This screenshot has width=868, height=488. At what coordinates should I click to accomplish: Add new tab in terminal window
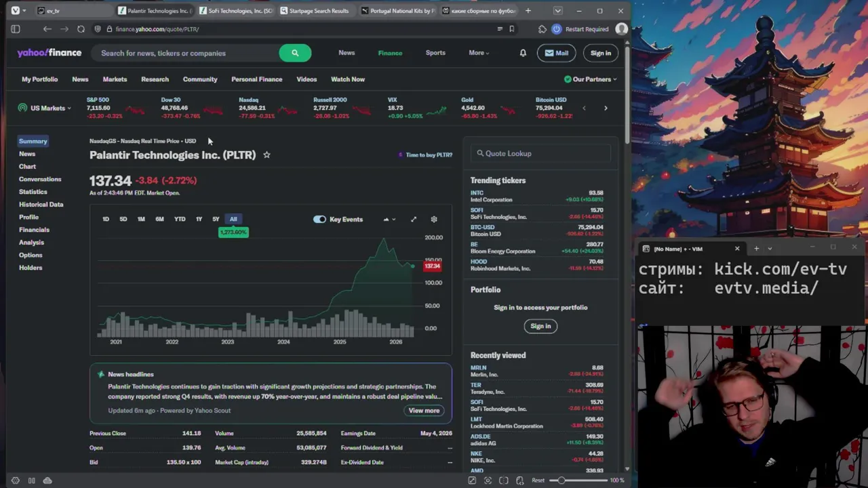tap(757, 249)
